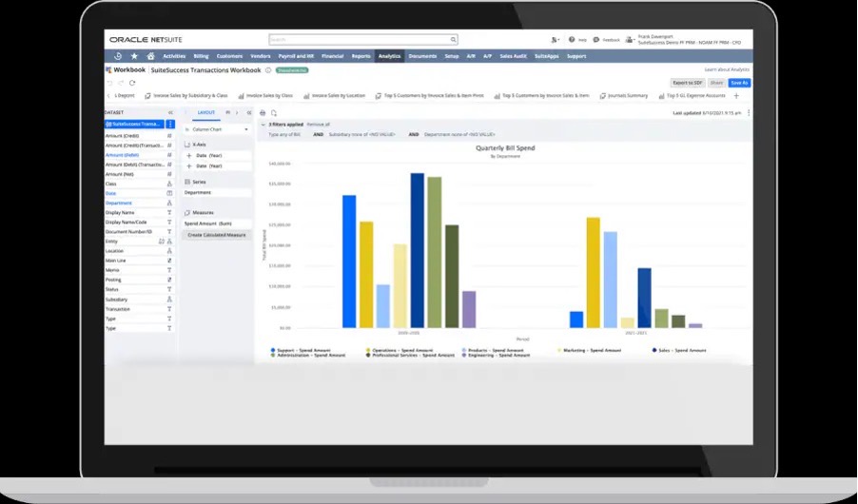The image size is (858, 504).
Task: Refresh the workbook data
Action: click(x=132, y=83)
